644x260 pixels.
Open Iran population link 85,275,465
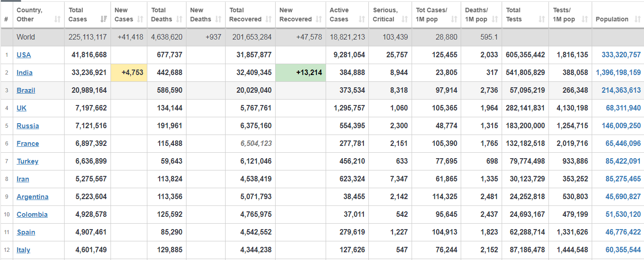coord(623,179)
